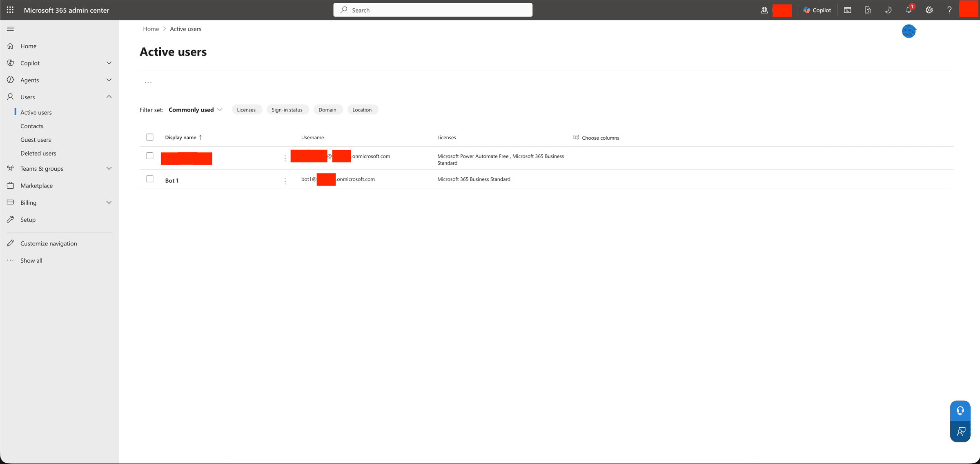The height and width of the screenshot is (464, 980).
Task: Select all users with header checkbox
Action: coord(150,137)
